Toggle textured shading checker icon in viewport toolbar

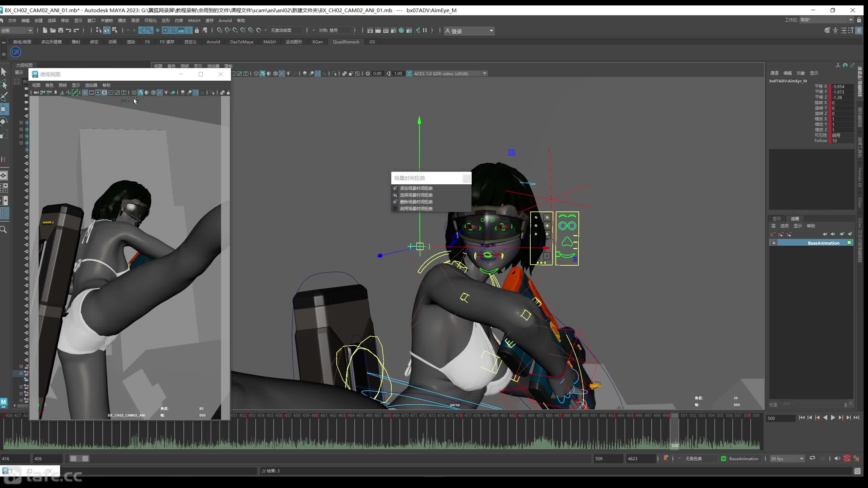282,74
